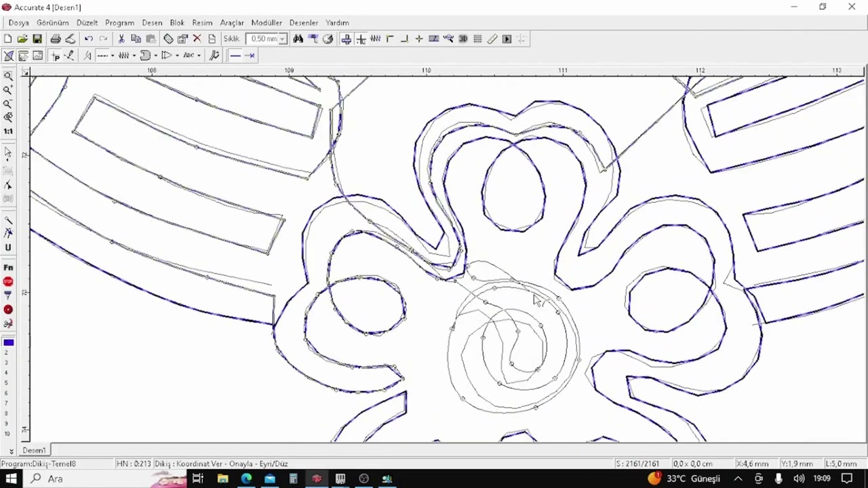Image resolution: width=868 pixels, height=488 pixels.
Task: Expand the dashed line style dropdown
Action: 113,56
